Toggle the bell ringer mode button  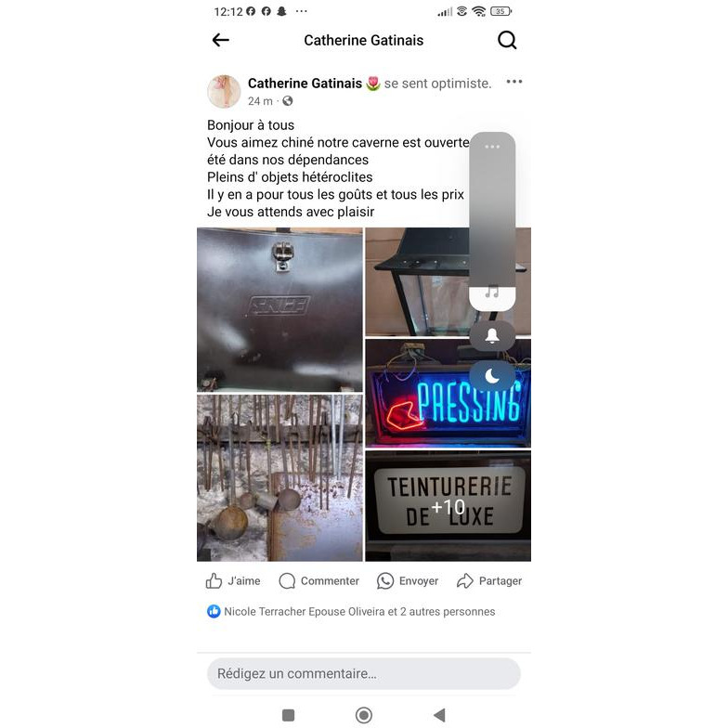point(492,336)
